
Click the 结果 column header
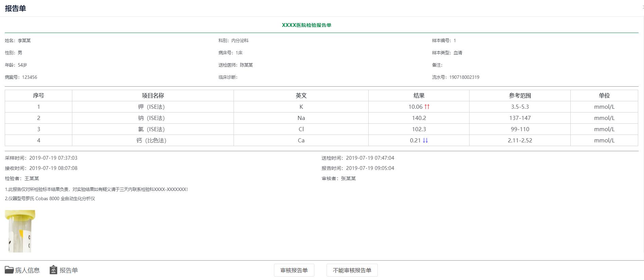(x=419, y=95)
